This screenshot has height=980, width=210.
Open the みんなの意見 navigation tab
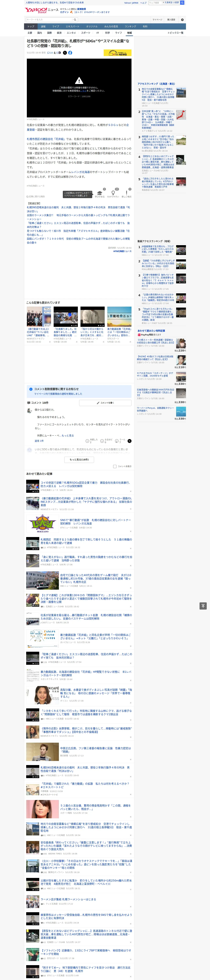(111, 27)
